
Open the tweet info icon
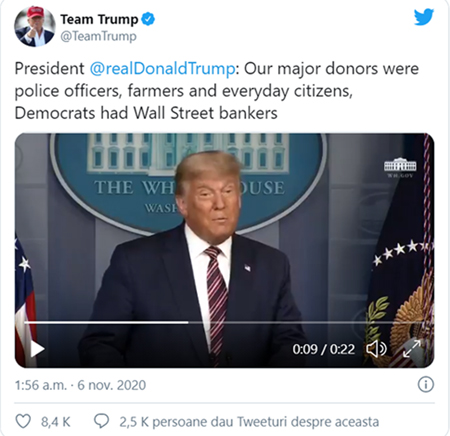(426, 384)
